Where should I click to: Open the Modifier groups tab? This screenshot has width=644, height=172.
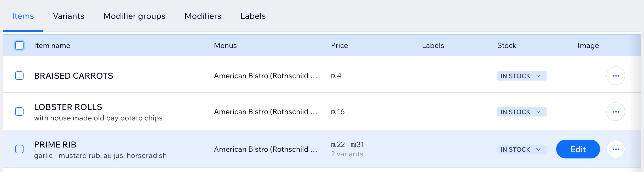coord(134,16)
